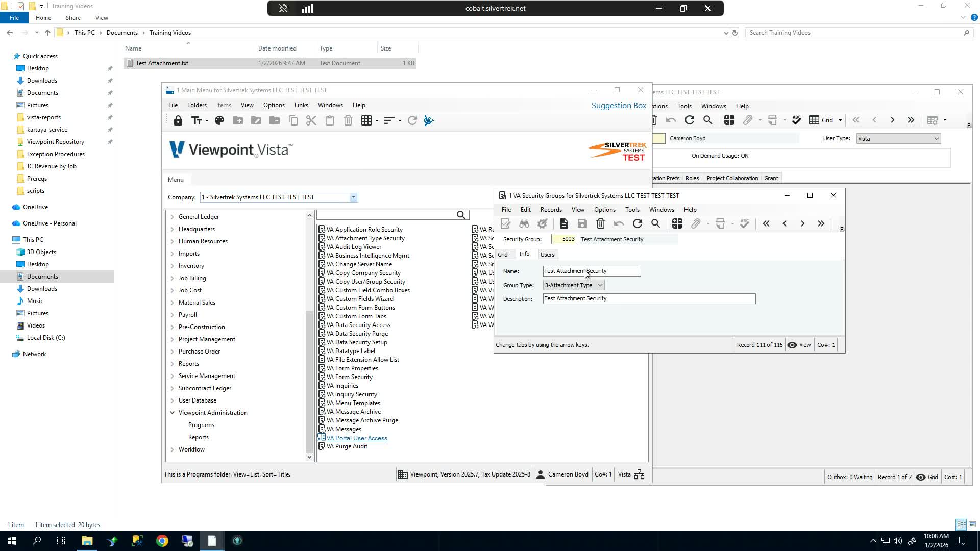Click the menu search input box
The width and height of the screenshot is (980, 551).
click(386, 215)
